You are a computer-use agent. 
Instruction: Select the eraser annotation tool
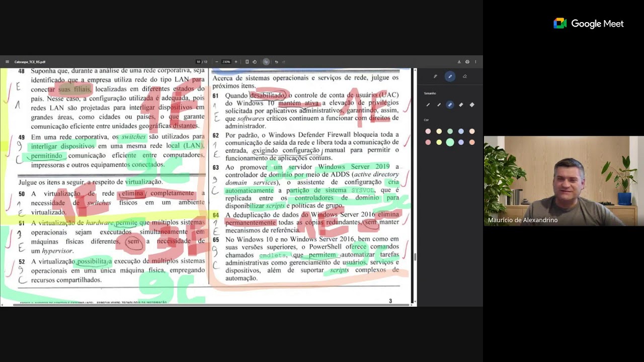click(x=464, y=76)
